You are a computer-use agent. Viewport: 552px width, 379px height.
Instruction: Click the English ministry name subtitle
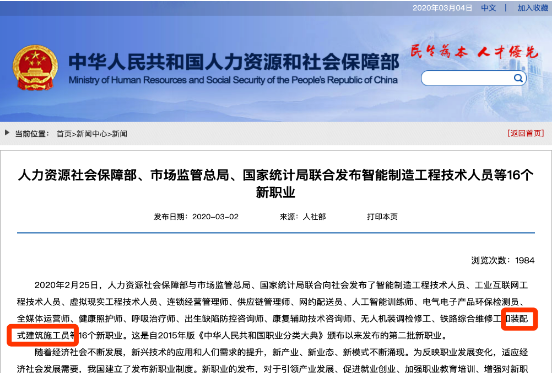click(x=233, y=80)
